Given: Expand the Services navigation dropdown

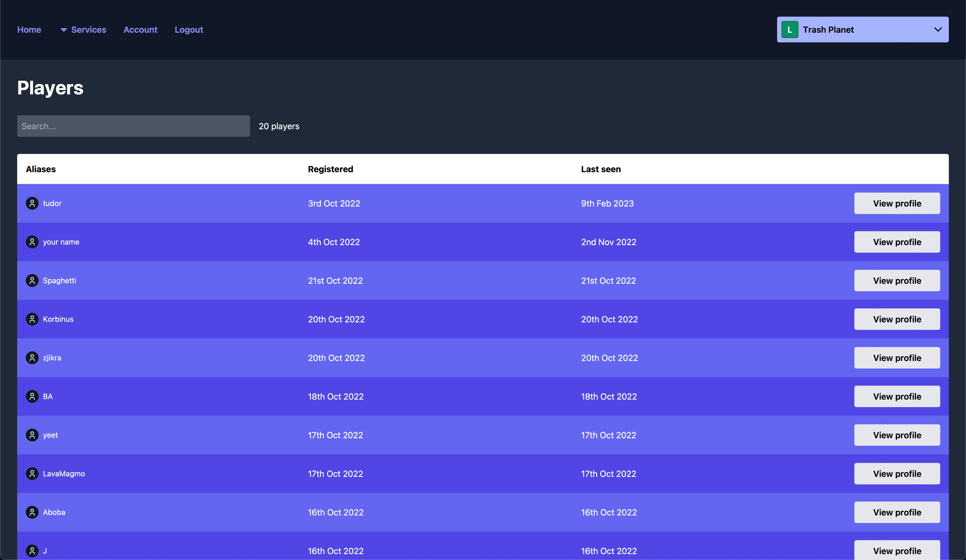Looking at the screenshot, I should pos(83,30).
